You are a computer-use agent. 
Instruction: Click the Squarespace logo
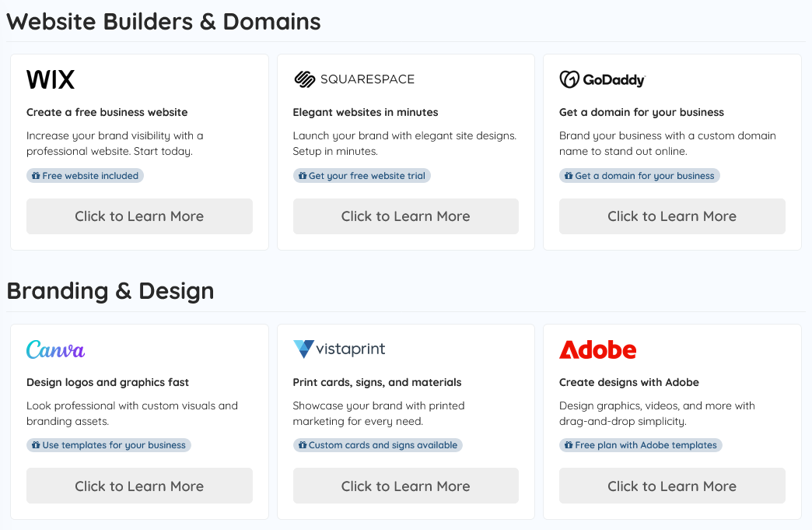tap(354, 79)
